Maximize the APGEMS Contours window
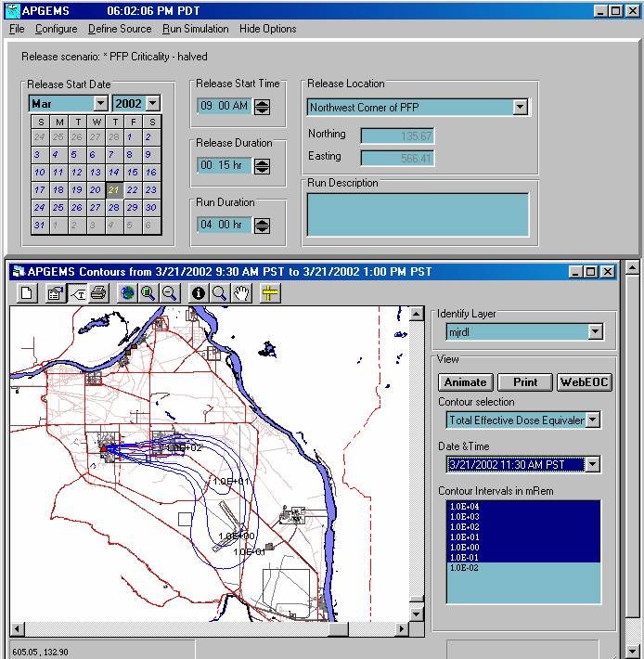 click(x=591, y=272)
